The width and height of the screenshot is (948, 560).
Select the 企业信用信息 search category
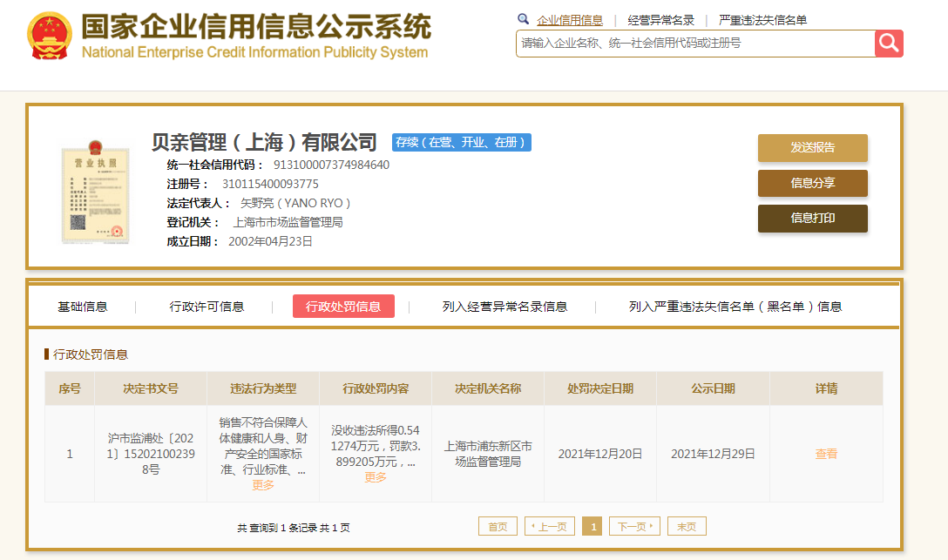point(570,20)
